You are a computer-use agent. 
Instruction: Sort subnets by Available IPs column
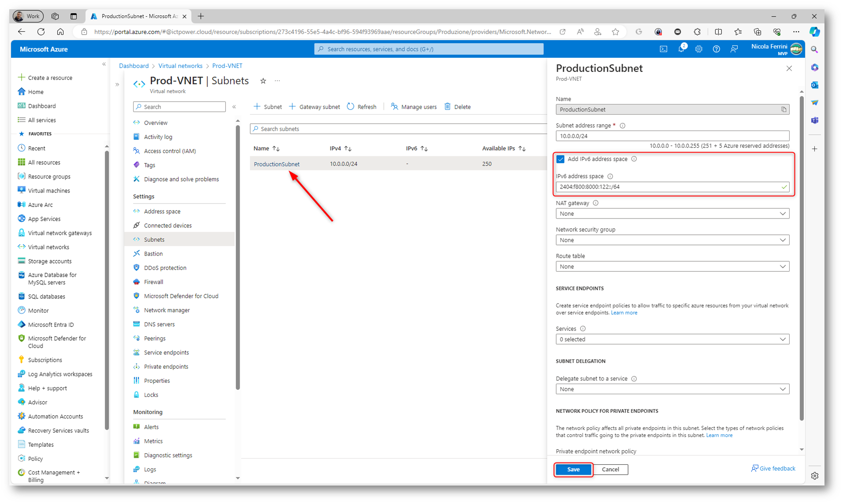[504, 148]
